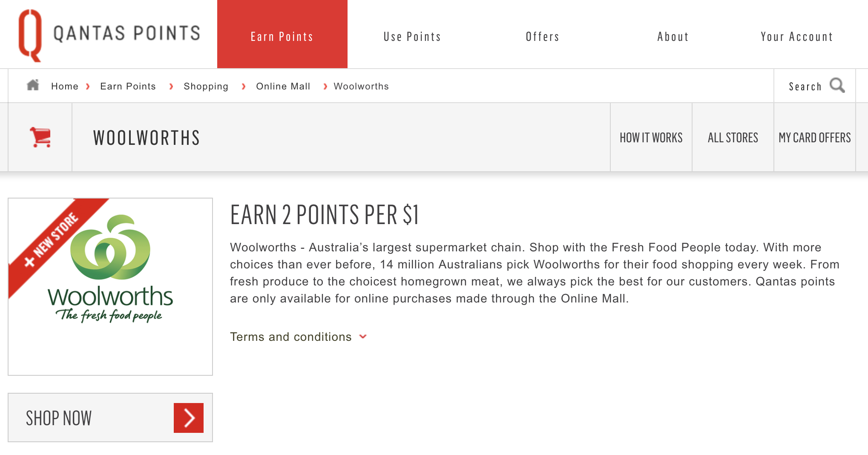Click the search magnifier icon
This screenshot has width=868, height=455.
click(837, 86)
